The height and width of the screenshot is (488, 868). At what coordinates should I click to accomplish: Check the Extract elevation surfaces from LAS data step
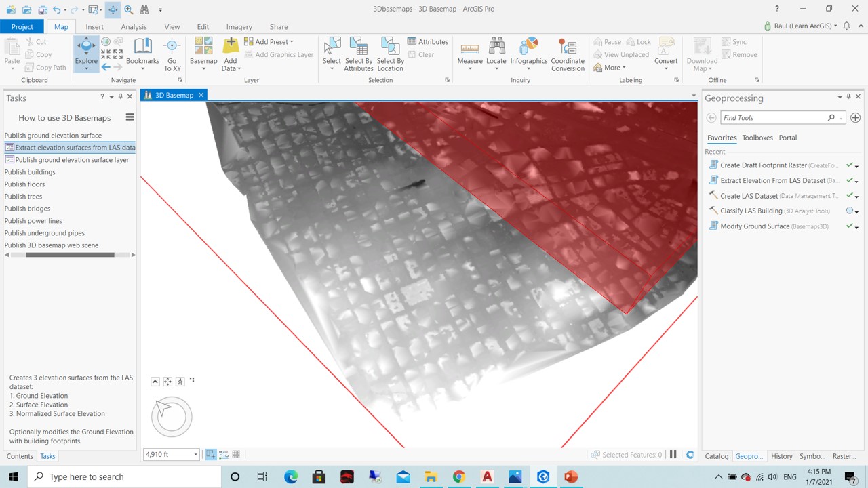coord(9,147)
